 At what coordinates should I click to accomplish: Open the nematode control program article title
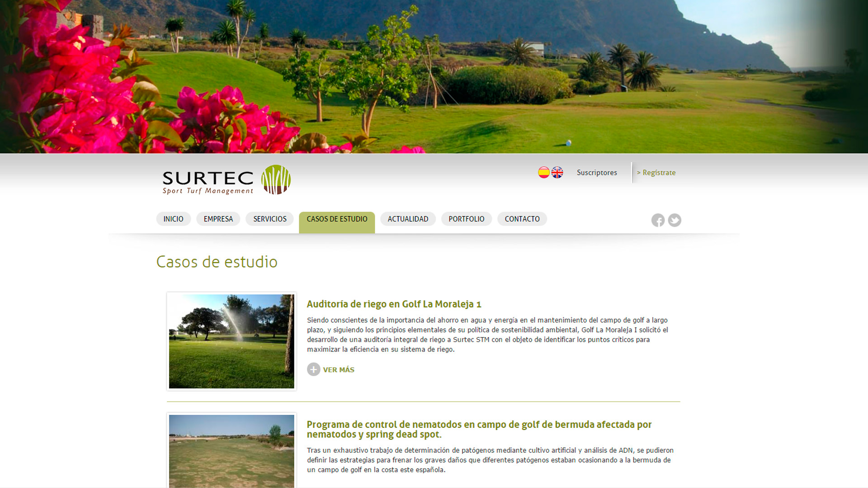(479, 429)
